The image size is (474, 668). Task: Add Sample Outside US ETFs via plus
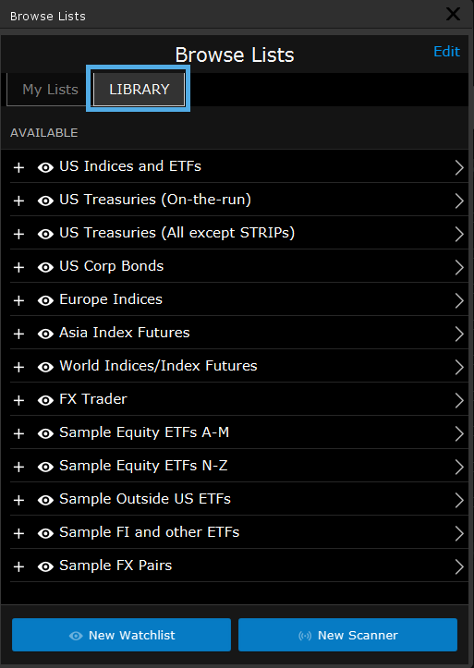[x=19, y=500]
